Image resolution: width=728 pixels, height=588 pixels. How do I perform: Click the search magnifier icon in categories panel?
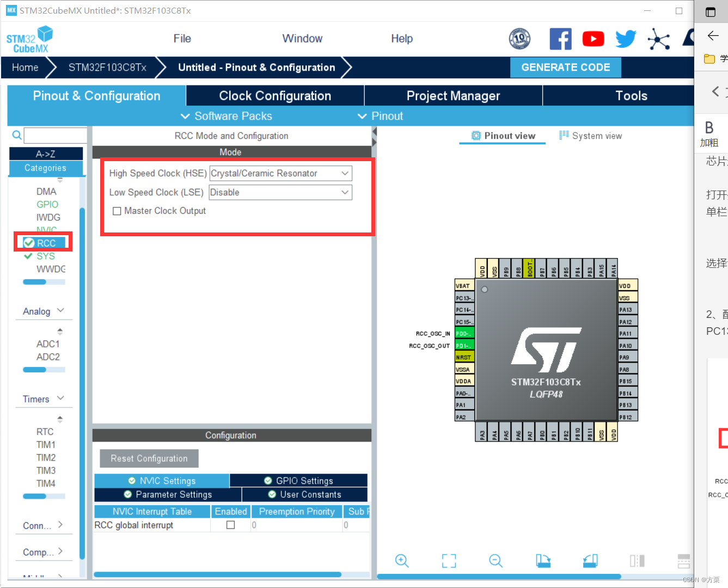(17, 135)
